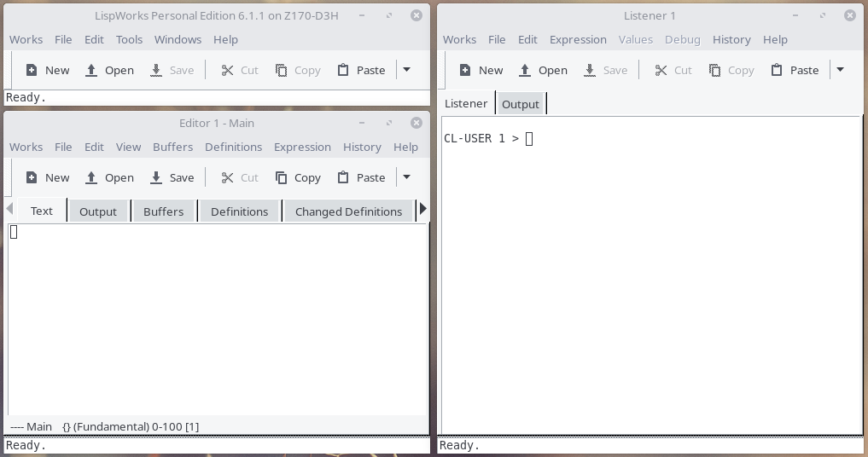868x457 pixels.
Task: Open File menu in Editor 1
Action: tap(63, 148)
